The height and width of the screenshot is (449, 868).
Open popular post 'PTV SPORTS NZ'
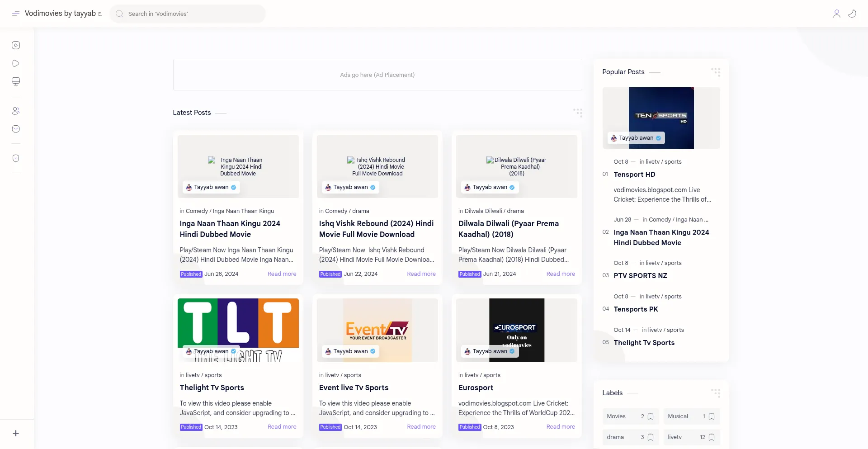pos(640,276)
